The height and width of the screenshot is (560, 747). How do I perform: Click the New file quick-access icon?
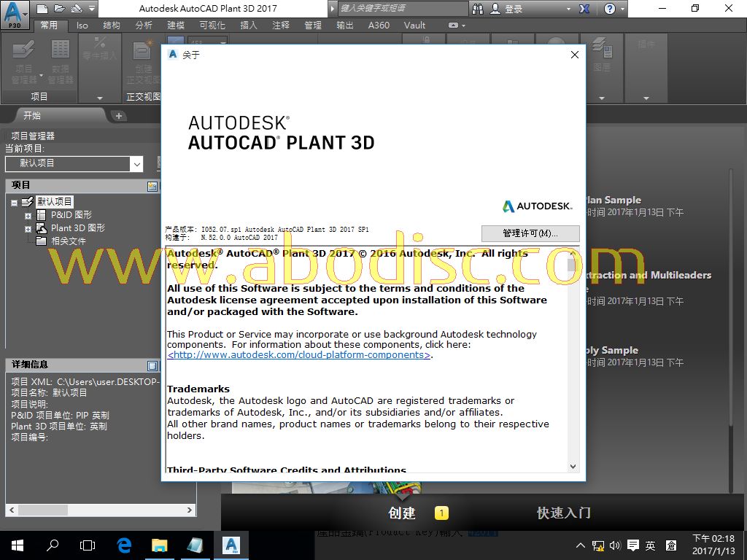click(x=42, y=9)
